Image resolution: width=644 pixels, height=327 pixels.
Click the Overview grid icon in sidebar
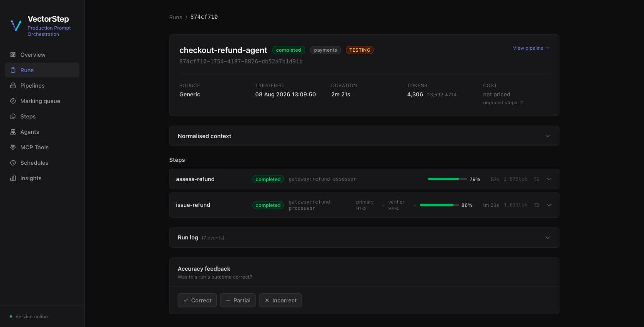point(13,55)
